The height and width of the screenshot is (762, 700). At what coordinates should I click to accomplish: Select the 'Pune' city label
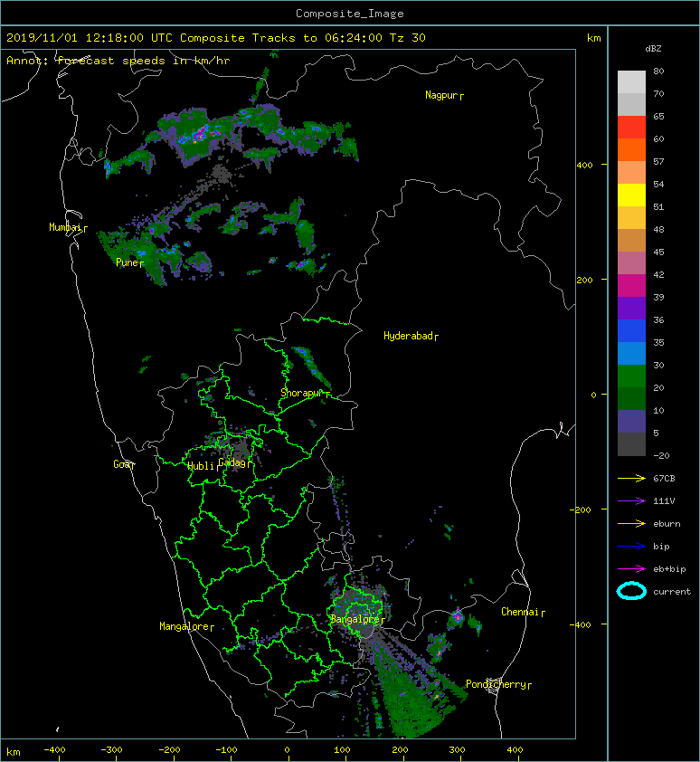coord(128,262)
